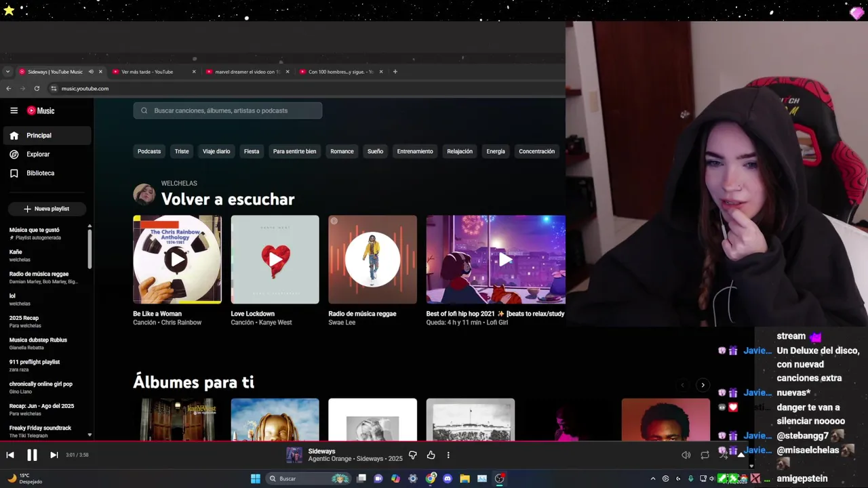
Task: Toggle repeat mode in player
Action: [705, 455]
